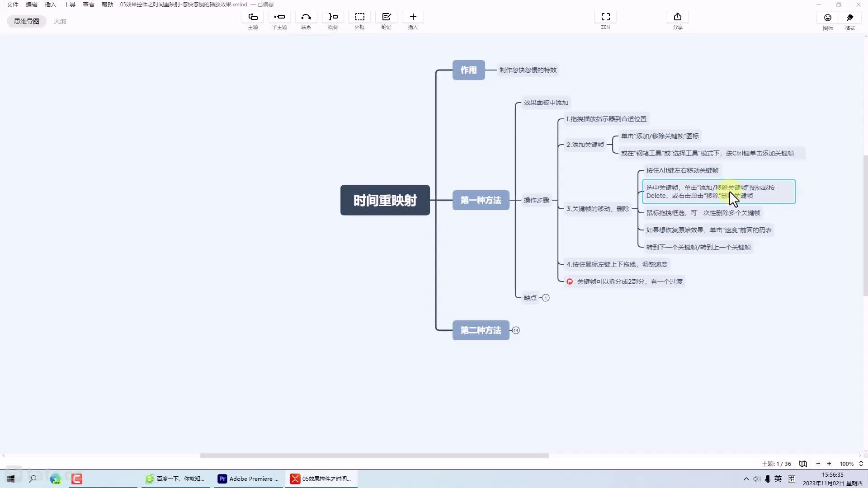
Task: Open the red C app in taskbar
Action: [77, 479]
